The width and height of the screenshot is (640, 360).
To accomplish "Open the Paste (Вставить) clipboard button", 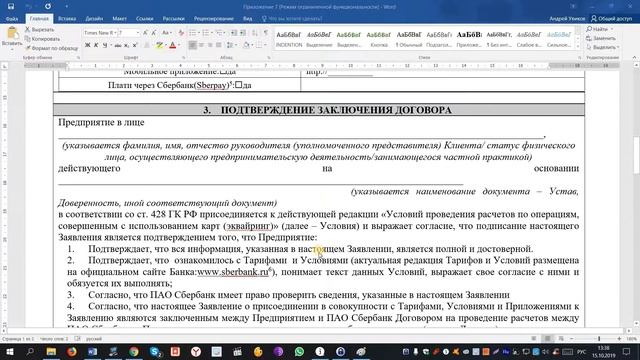I will pyautogui.click(x=12, y=38).
